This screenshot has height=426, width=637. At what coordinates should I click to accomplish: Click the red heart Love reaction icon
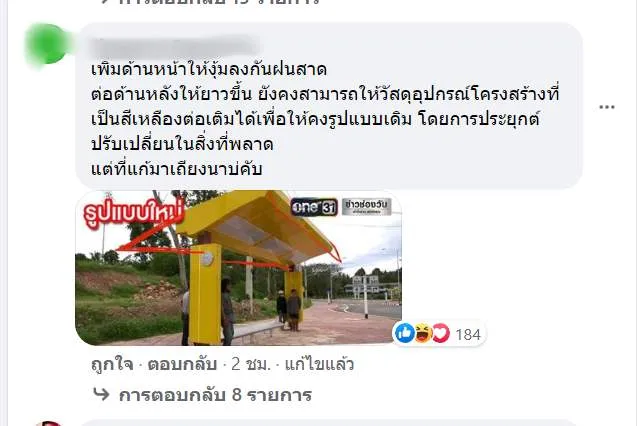click(440, 333)
